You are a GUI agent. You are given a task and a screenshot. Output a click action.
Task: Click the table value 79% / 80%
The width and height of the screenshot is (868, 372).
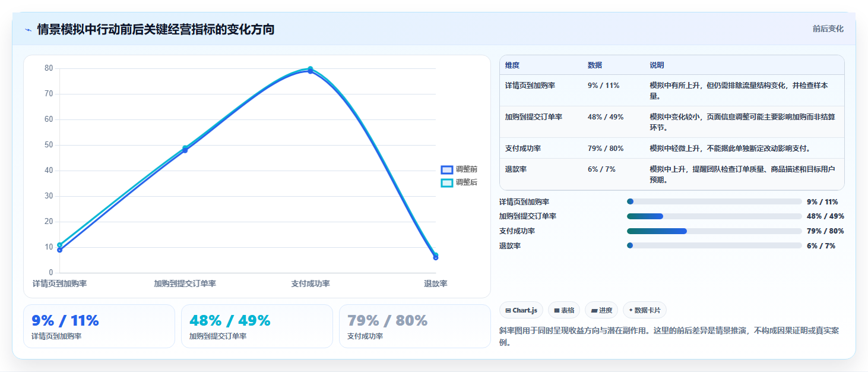(x=606, y=148)
